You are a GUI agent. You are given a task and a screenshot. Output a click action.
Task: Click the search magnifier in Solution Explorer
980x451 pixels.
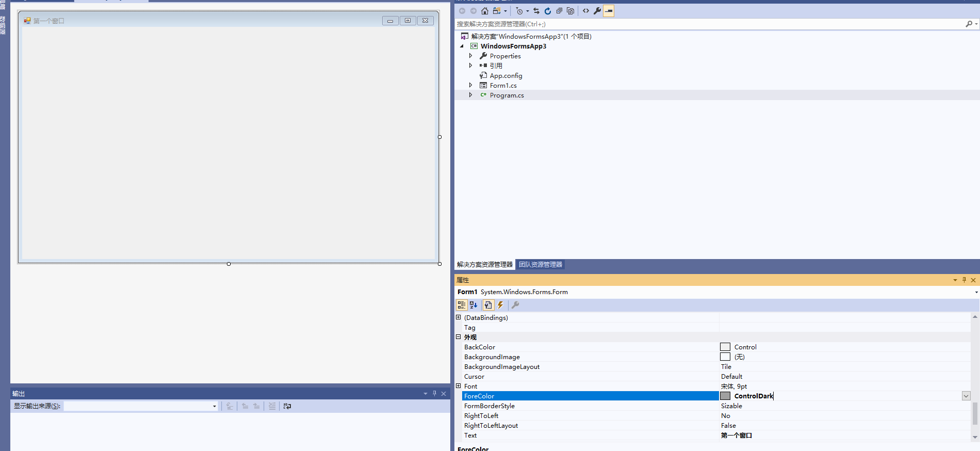[969, 24]
